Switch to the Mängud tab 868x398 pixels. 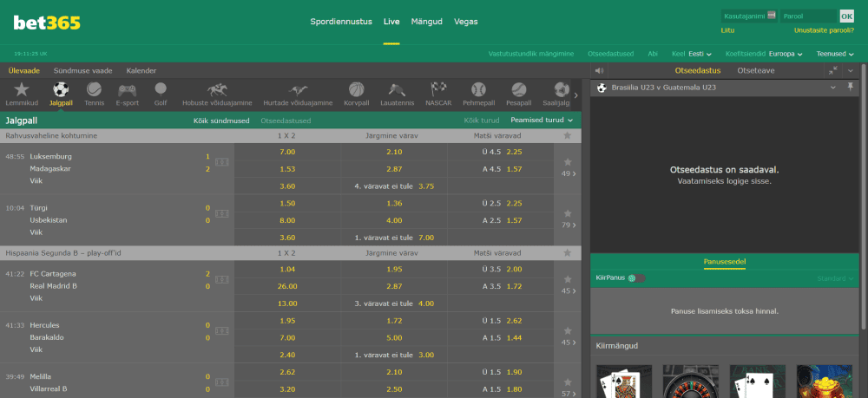click(427, 22)
